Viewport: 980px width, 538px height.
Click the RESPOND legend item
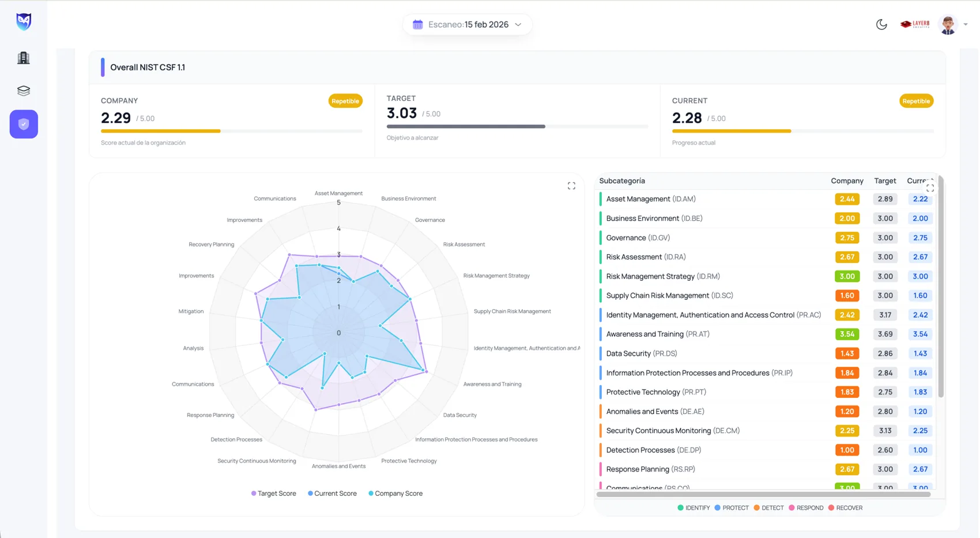pyautogui.click(x=806, y=508)
